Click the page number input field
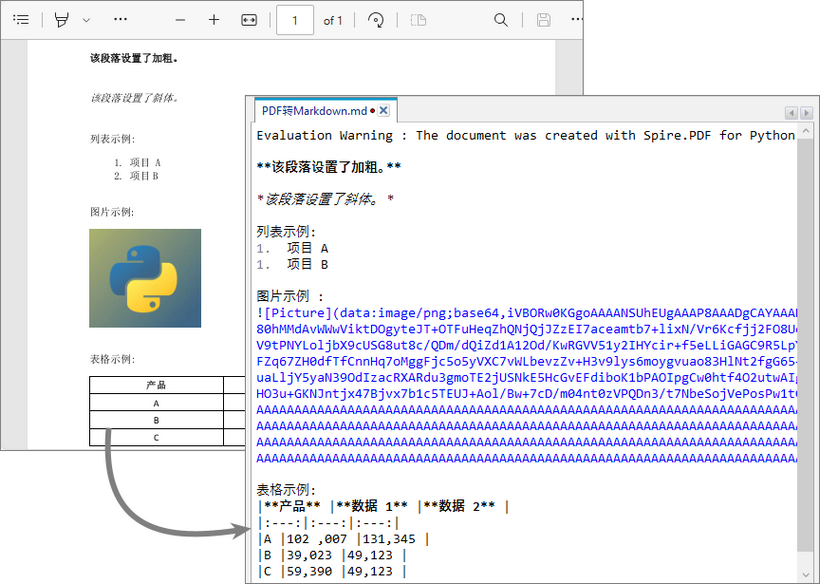The image size is (820, 584). [x=295, y=20]
